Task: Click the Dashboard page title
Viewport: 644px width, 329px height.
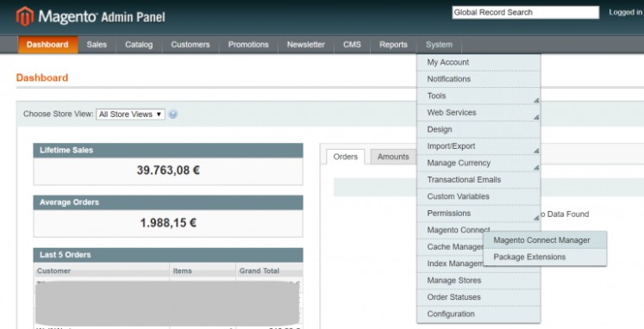Action: (x=42, y=78)
